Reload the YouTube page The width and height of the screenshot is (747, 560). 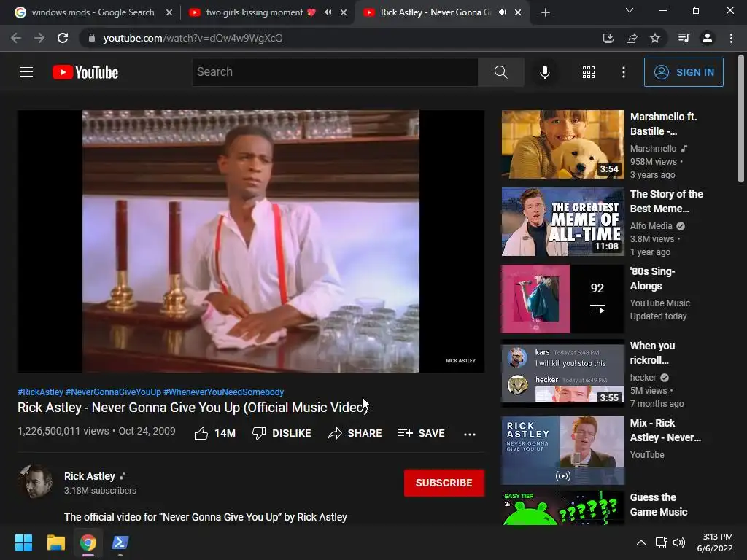click(63, 38)
